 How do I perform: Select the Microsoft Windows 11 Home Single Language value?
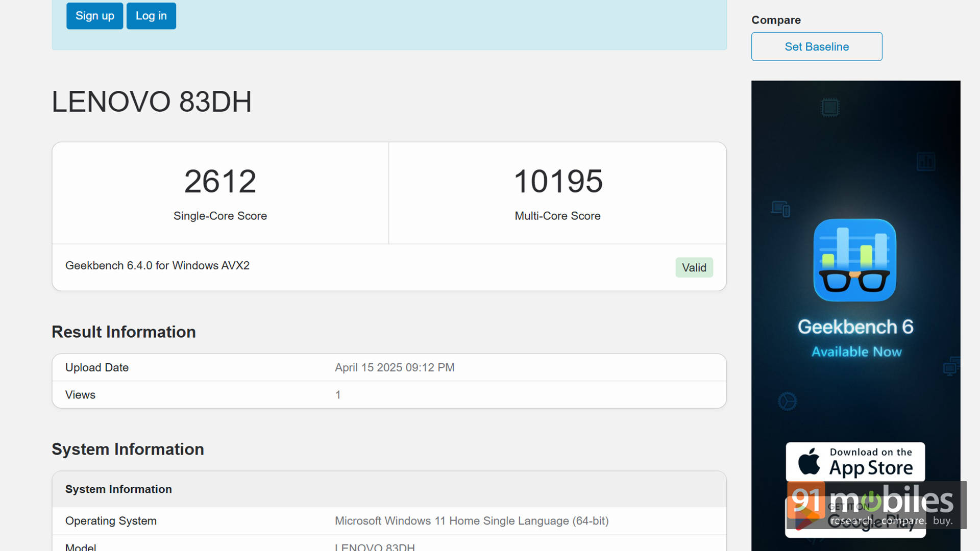[x=472, y=521]
